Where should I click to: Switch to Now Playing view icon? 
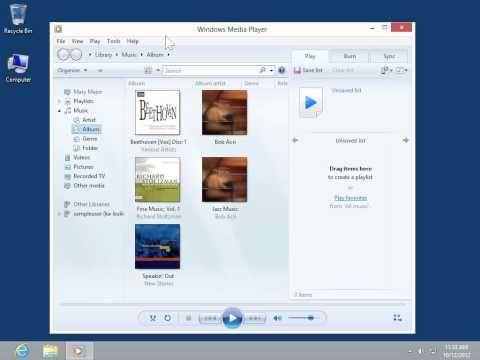[x=397, y=318]
